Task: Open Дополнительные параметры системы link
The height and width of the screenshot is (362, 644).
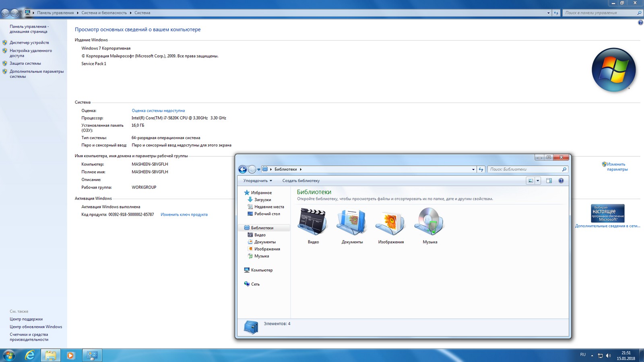Action: (x=37, y=74)
